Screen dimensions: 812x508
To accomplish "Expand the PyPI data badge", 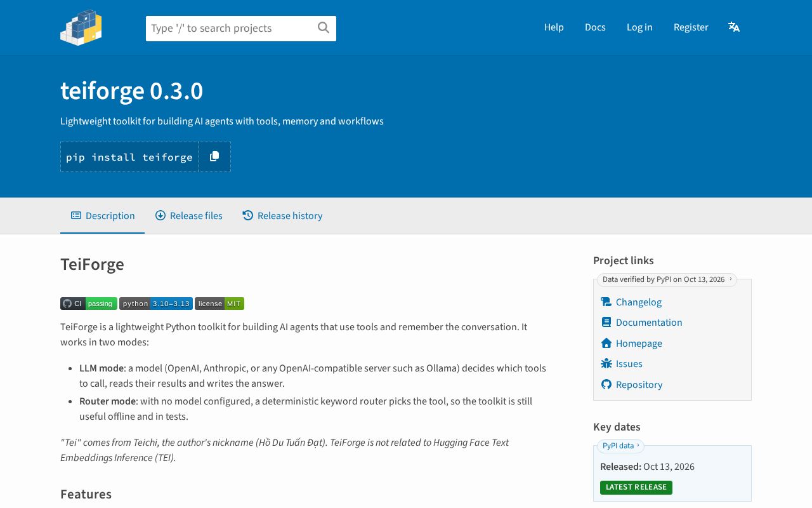I will (620, 446).
